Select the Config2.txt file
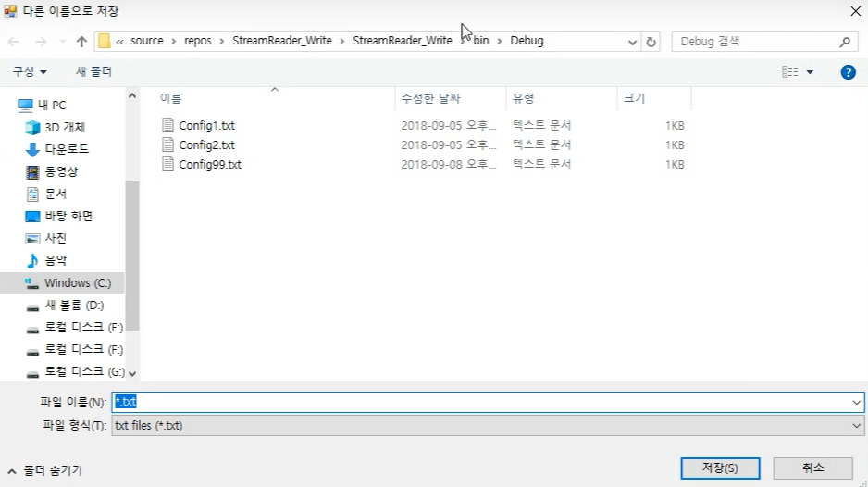Image resolution: width=868 pixels, height=487 pixels. [206, 144]
